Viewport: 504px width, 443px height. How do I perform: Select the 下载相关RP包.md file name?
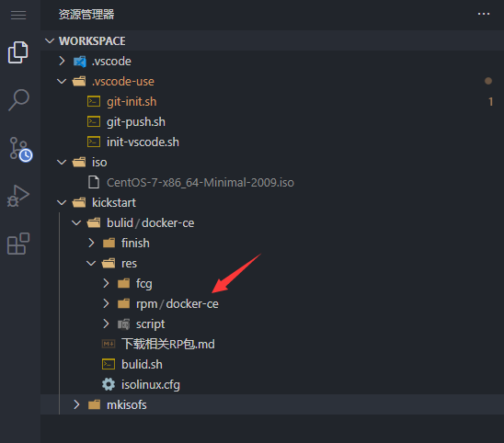pyautogui.click(x=168, y=345)
